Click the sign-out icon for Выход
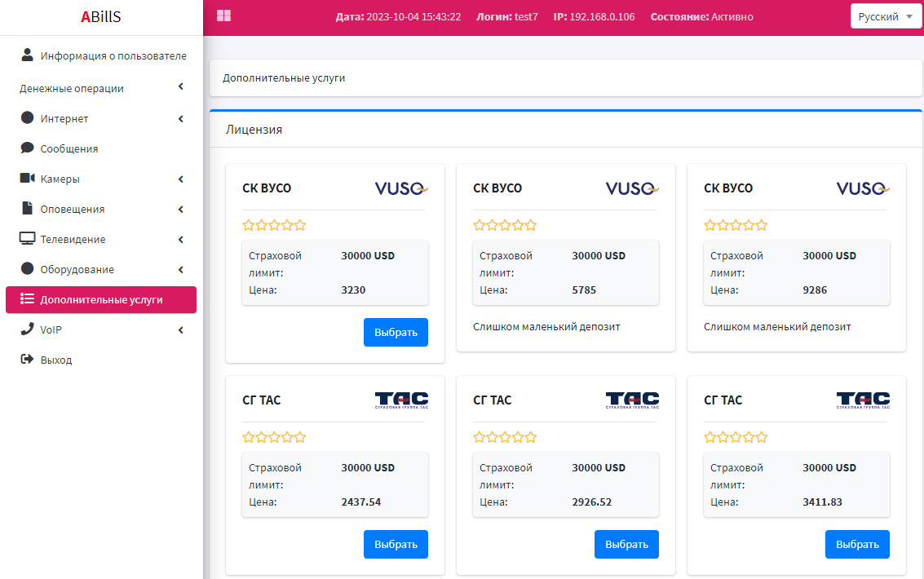This screenshot has height=579, width=924. pyautogui.click(x=27, y=359)
